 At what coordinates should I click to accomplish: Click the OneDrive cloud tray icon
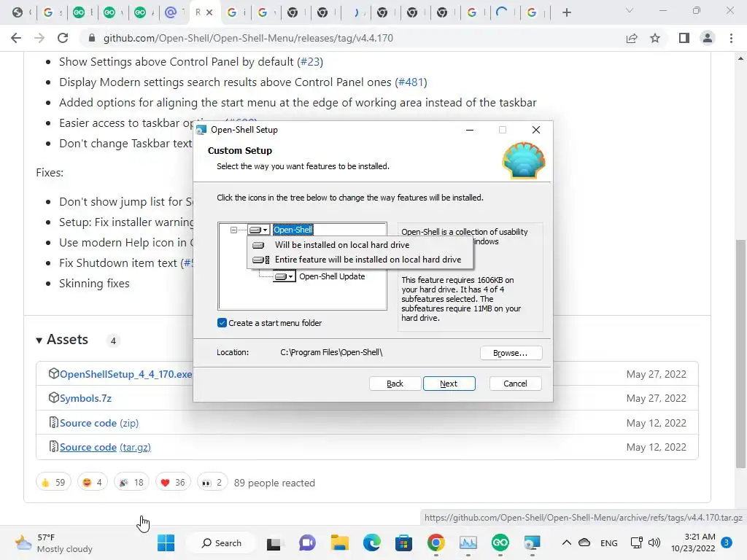(x=584, y=542)
